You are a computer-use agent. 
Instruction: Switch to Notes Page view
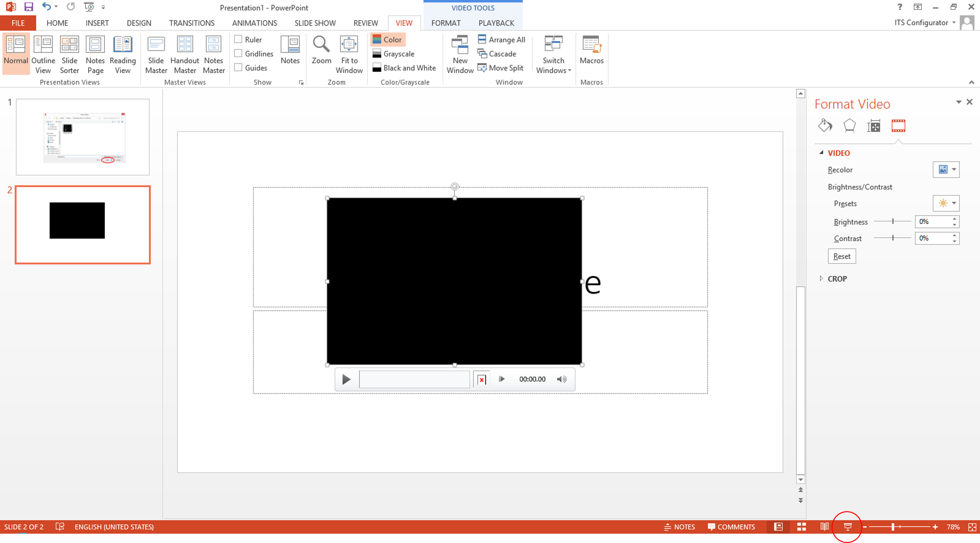click(x=95, y=54)
